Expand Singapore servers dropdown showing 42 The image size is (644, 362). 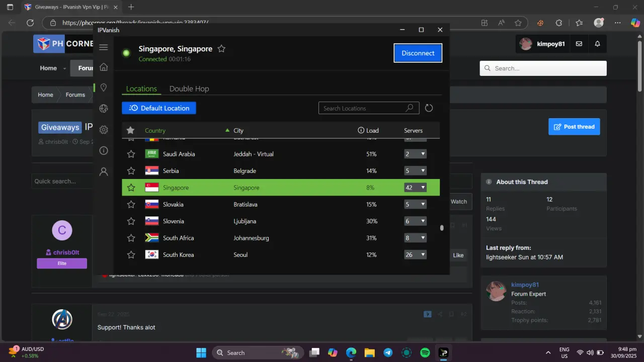[x=415, y=188]
